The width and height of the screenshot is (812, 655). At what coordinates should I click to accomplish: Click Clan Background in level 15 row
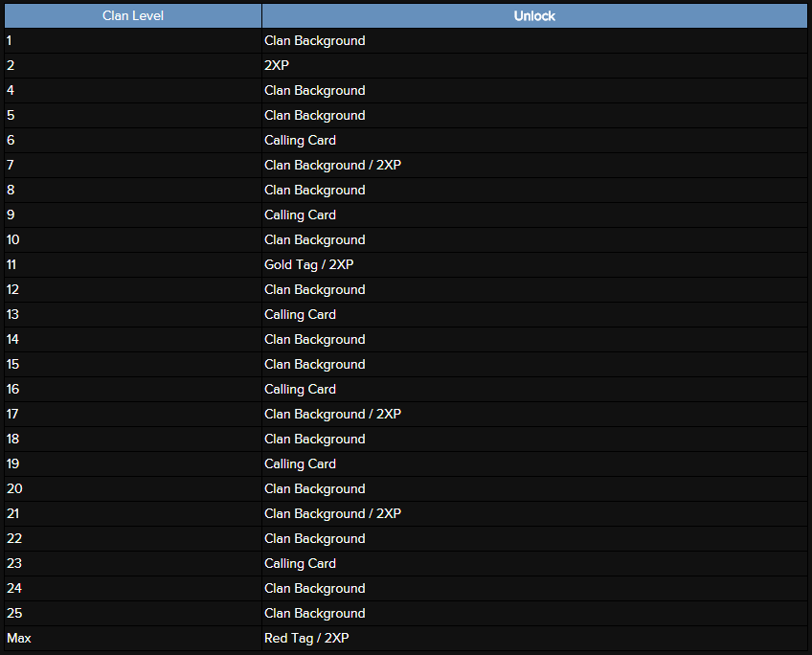(534, 364)
